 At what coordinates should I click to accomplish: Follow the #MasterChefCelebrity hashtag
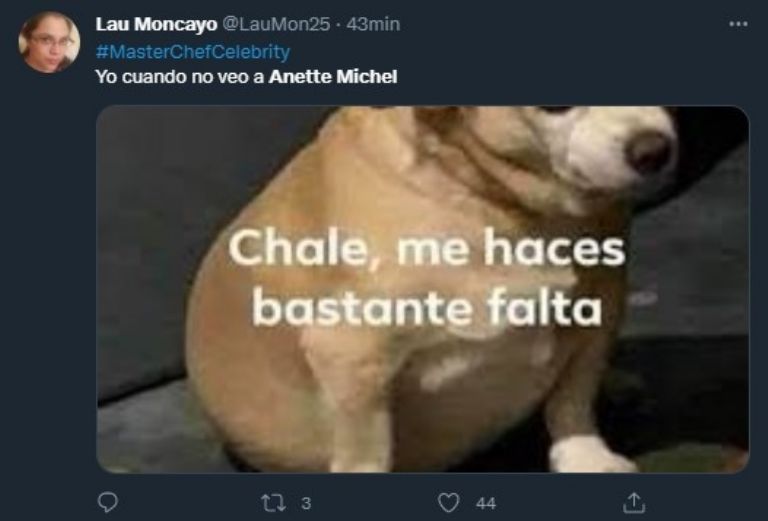(193, 51)
